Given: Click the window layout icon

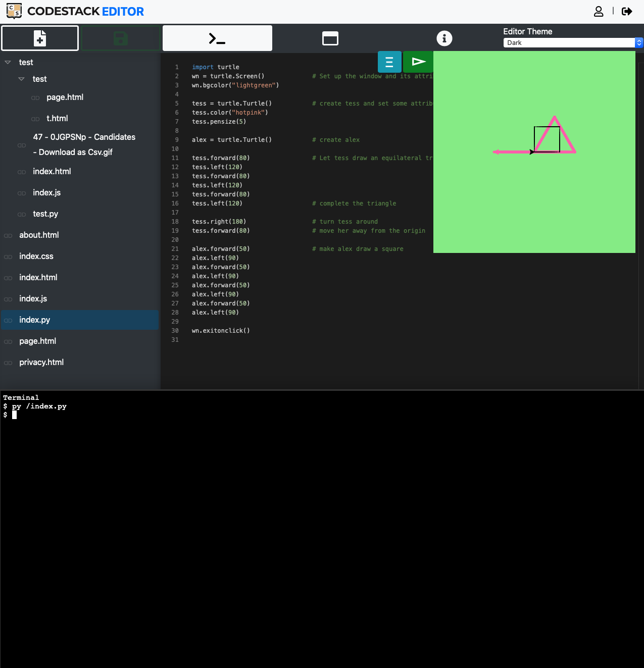Looking at the screenshot, I should pyautogui.click(x=330, y=38).
